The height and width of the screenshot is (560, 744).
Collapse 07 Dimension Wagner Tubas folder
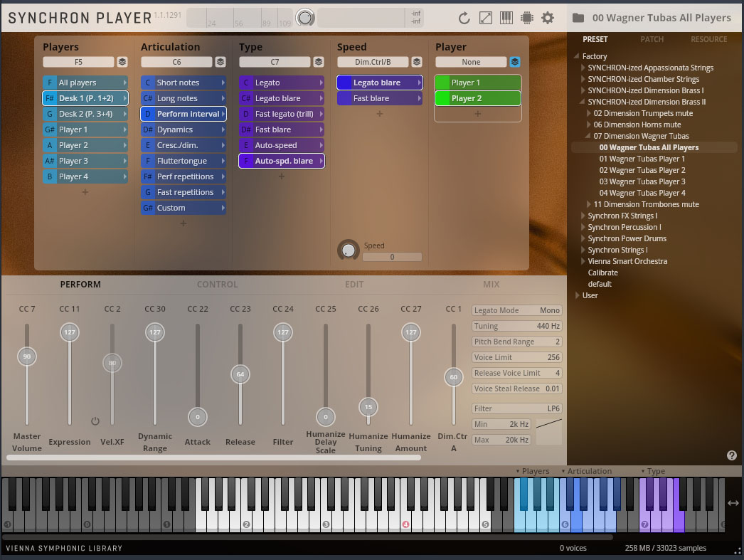[x=588, y=136]
